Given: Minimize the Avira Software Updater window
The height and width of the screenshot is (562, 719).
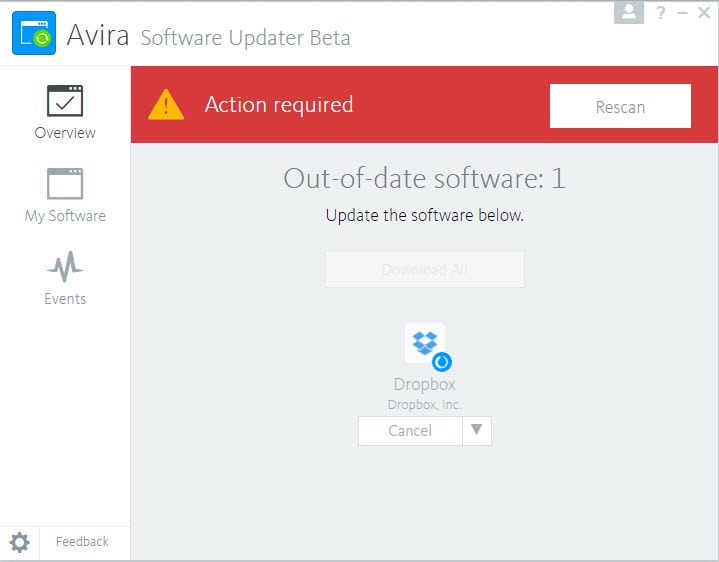Looking at the screenshot, I should (x=682, y=13).
